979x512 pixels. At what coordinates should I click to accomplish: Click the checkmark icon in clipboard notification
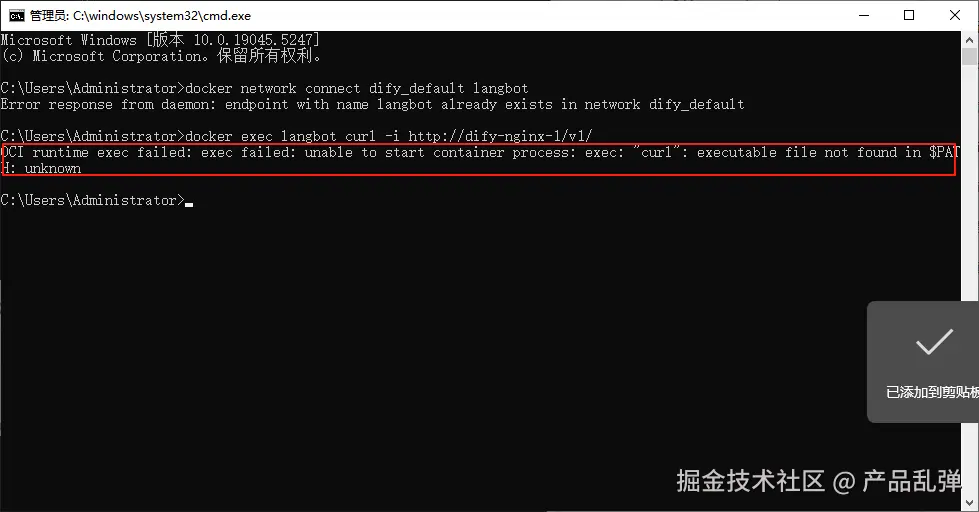(x=934, y=342)
